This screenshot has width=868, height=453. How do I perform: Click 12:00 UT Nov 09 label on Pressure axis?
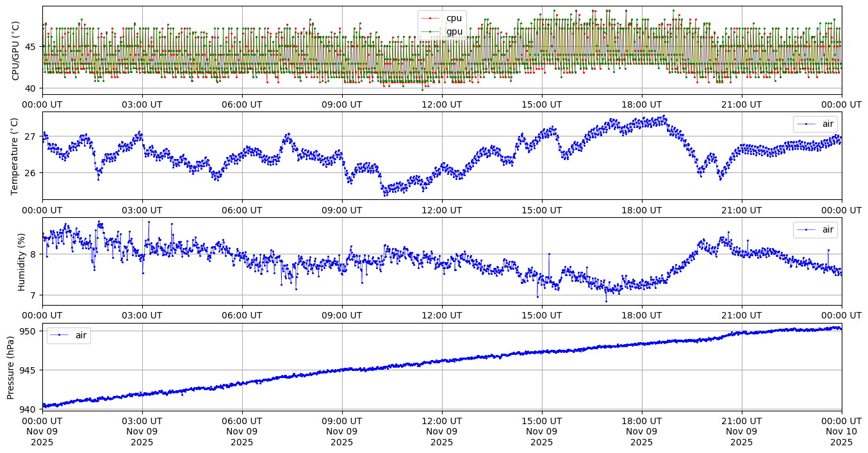(442, 432)
